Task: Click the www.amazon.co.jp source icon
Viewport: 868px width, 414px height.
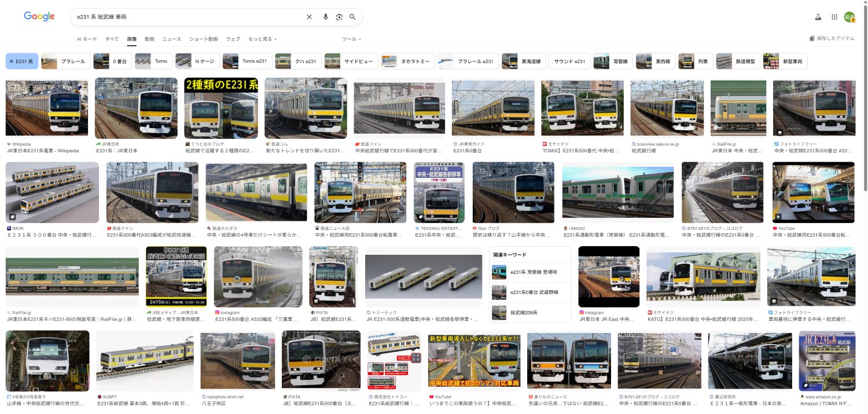Action: [802, 397]
